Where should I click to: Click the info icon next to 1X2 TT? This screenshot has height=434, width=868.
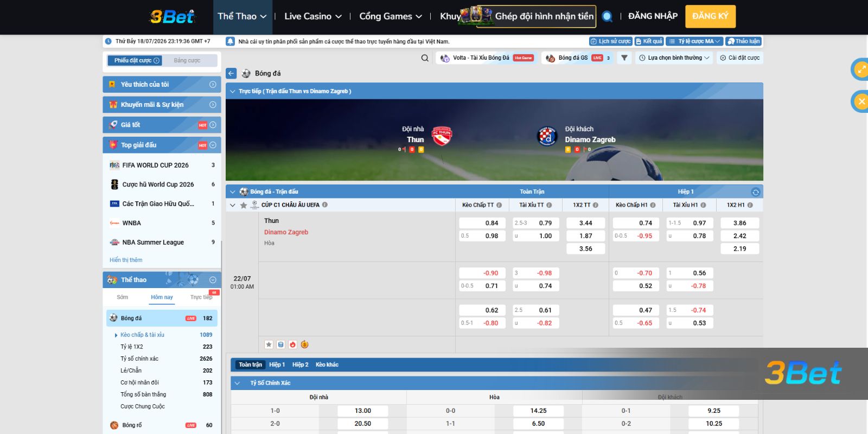pos(596,205)
